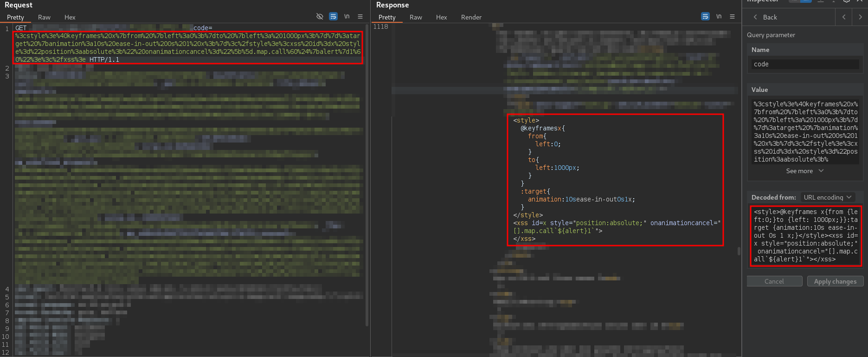The height and width of the screenshot is (357, 868).
Task: Click the Decoded from: label
Action: tap(773, 197)
